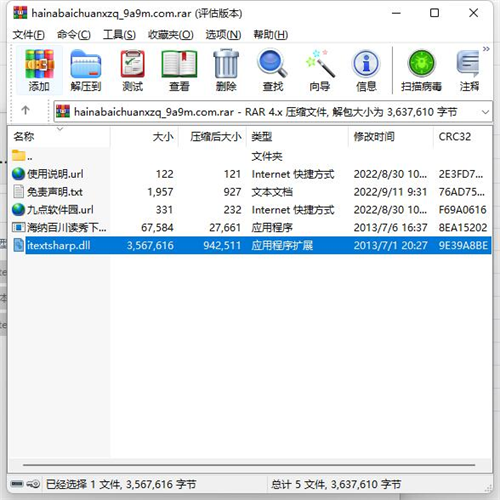Click the CRC32 value F69A0616

[463, 210]
